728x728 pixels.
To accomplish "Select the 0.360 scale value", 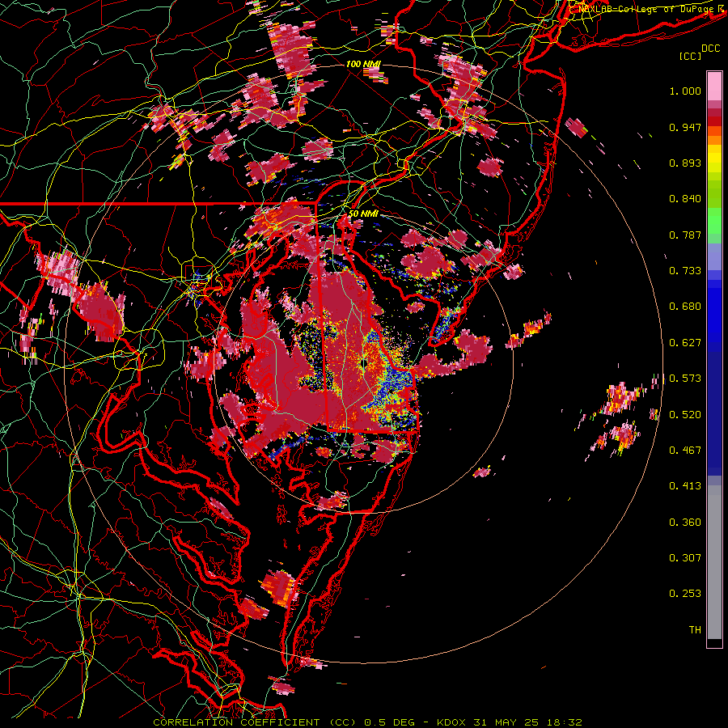I will 685,523.
